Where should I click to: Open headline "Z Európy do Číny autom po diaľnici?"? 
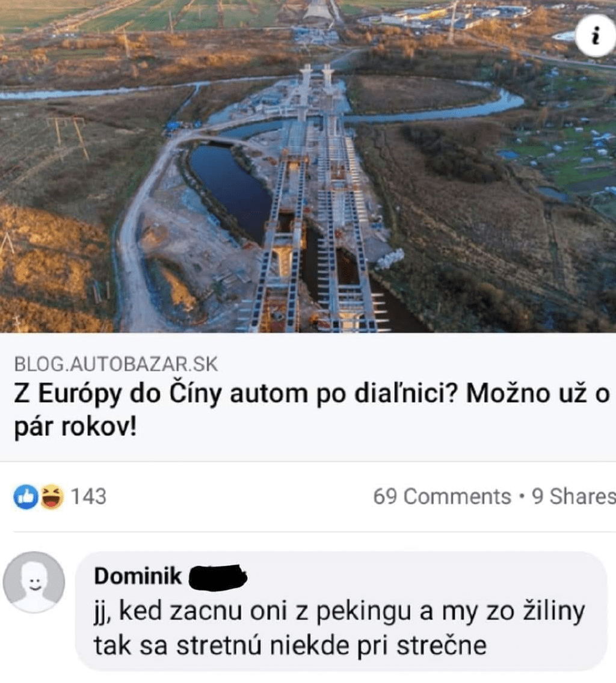point(235,394)
